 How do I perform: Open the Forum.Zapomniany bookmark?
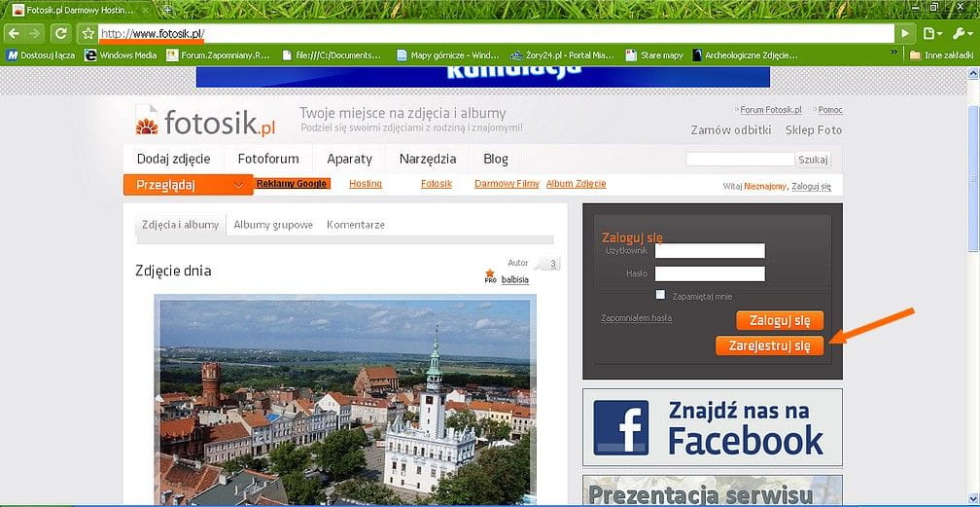point(218,55)
